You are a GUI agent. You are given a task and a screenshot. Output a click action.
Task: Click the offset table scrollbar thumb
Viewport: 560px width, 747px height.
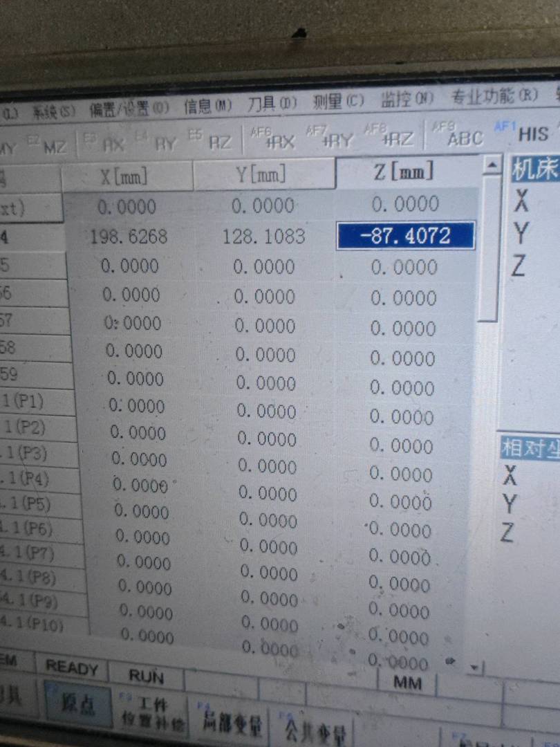click(490, 248)
